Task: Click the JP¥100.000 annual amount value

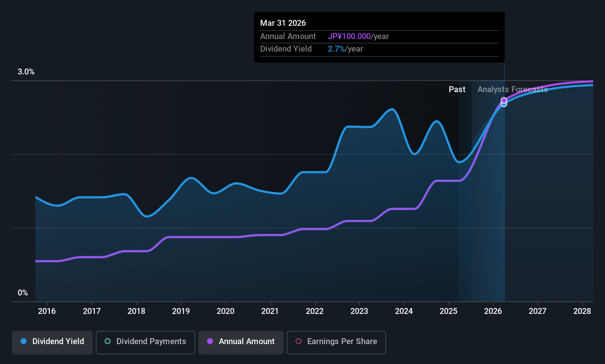Action: coord(349,36)
